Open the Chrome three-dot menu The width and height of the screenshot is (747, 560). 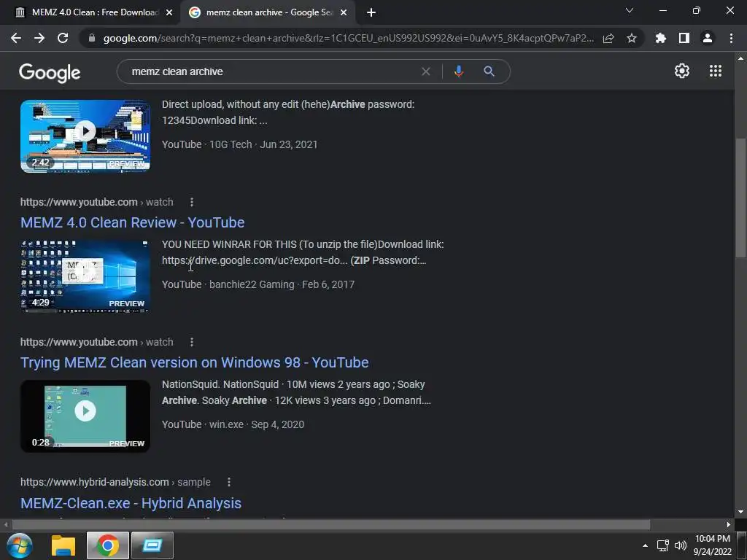click(731, 38)
